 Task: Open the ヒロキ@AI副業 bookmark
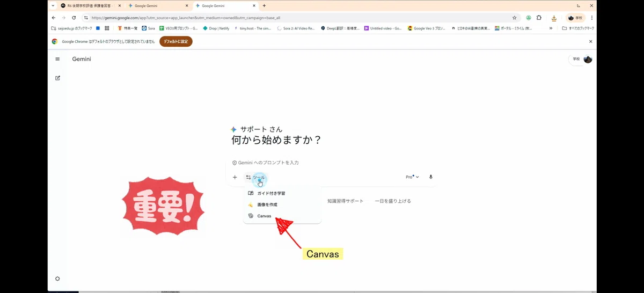coord(471,28)
